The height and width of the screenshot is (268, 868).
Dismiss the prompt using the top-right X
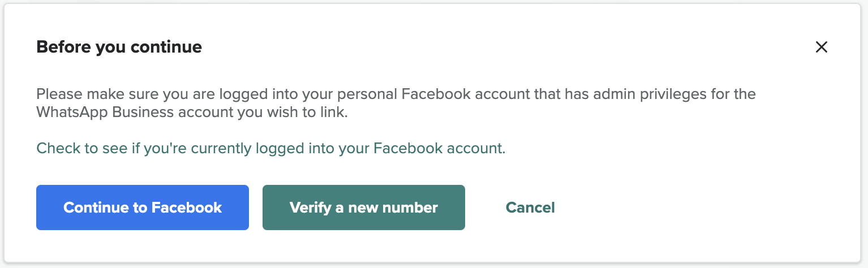[821, 47]
